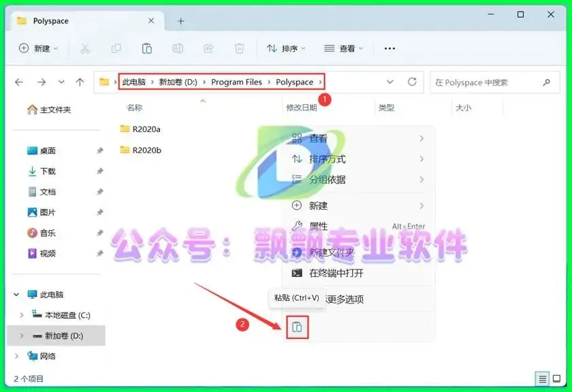Screen dimensions: 572x392
Task: Switch to details view icon in status bar
Action: pos(543,379)
